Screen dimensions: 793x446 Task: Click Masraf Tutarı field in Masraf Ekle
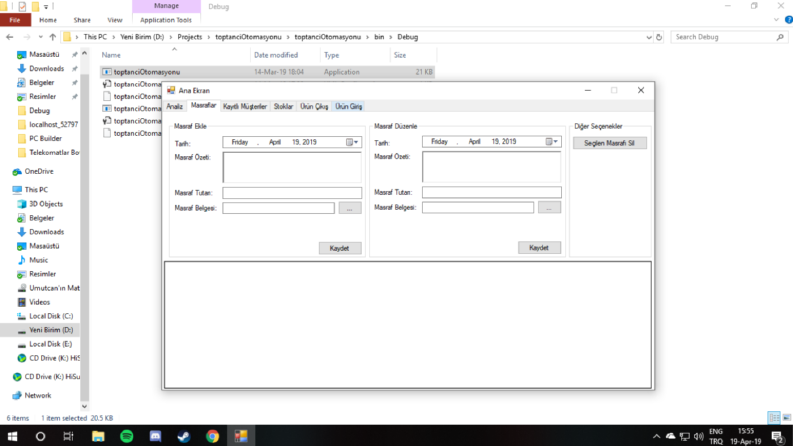[292, 193]
